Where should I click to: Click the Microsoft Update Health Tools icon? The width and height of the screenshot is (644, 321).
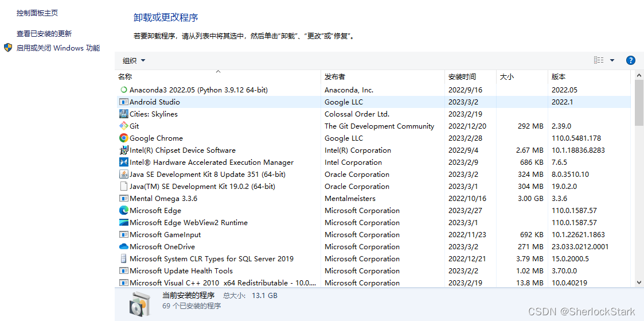tap(123, 271)
